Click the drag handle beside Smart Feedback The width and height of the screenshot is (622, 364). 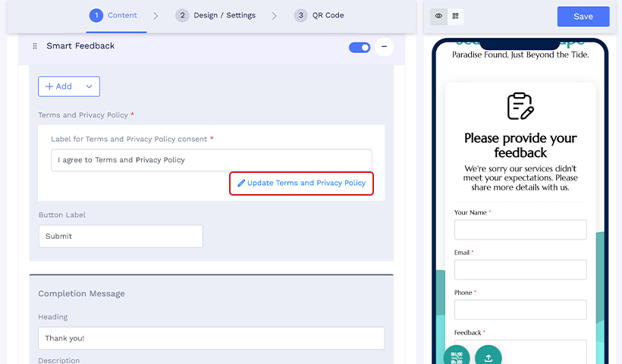coord(35,46)
